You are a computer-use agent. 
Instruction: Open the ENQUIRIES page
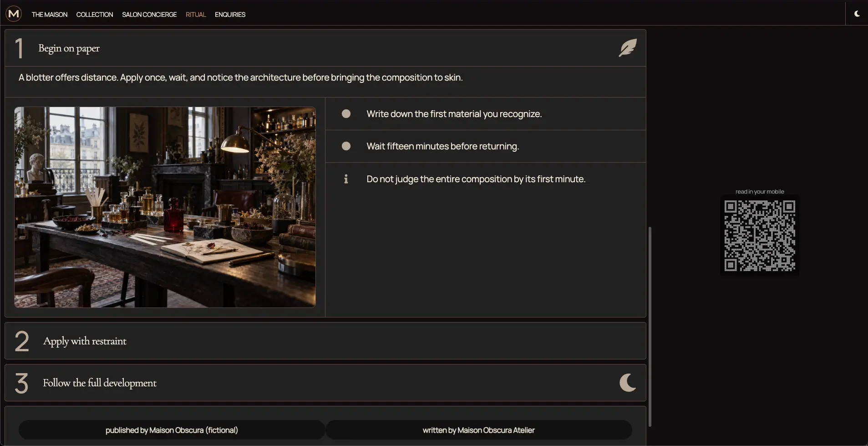point(230,15)
